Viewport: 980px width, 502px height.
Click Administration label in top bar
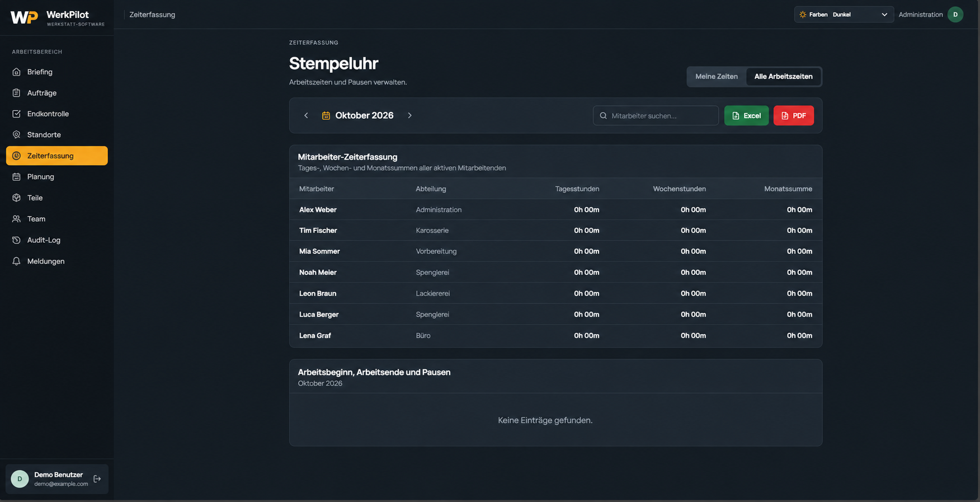pos(920,15)
